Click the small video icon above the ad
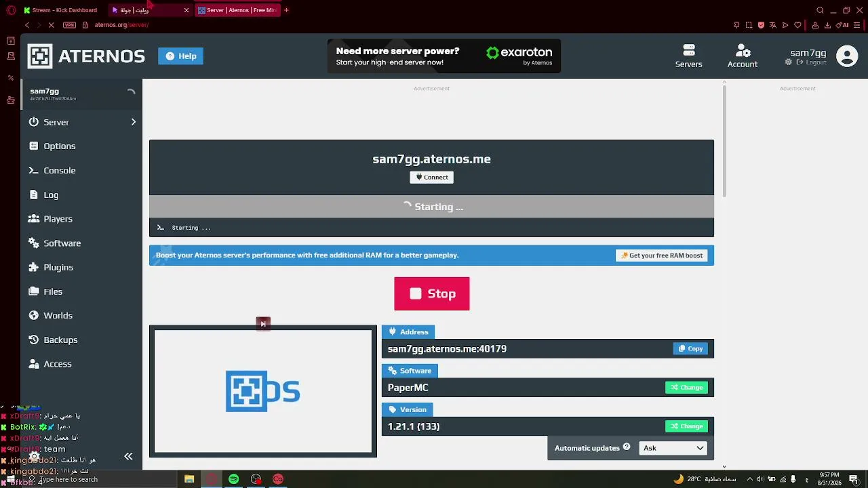 click(263, 323)
